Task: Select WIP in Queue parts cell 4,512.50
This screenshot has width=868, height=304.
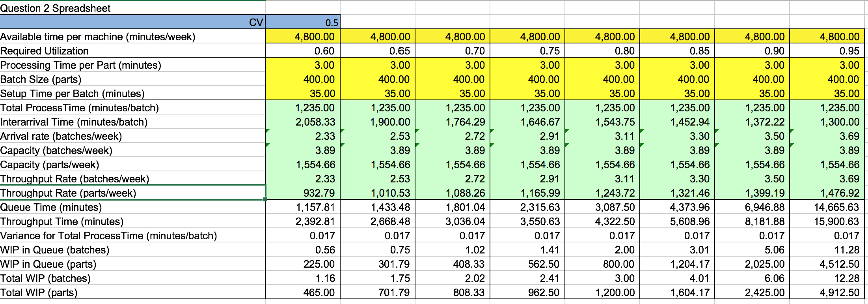Action: 827,264
